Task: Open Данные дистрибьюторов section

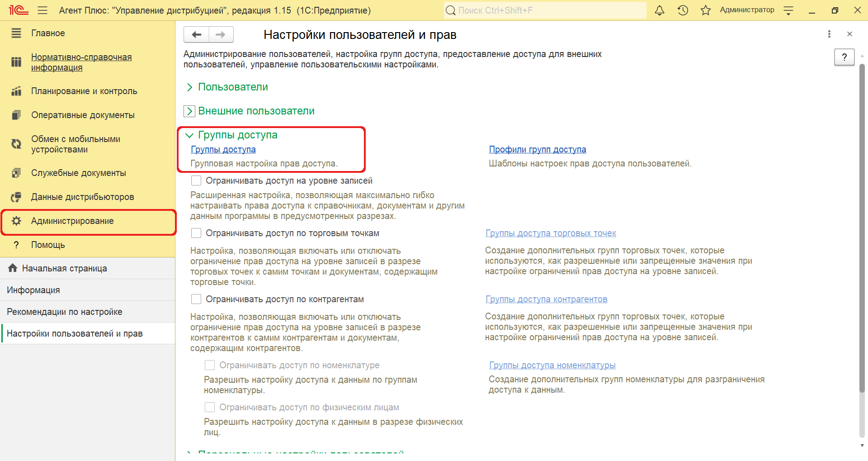Action: click(83, 197)
